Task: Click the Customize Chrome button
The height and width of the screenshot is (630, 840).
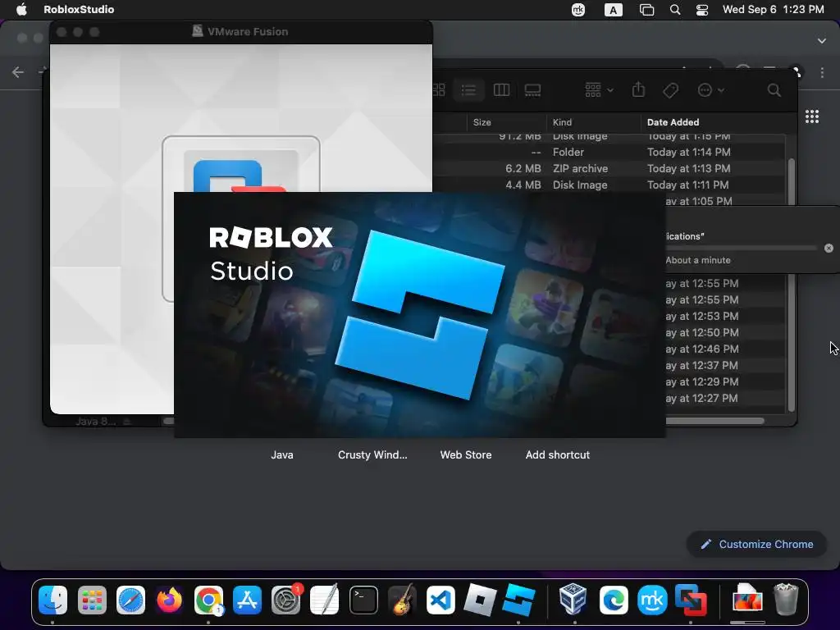Action: point(756,545)
